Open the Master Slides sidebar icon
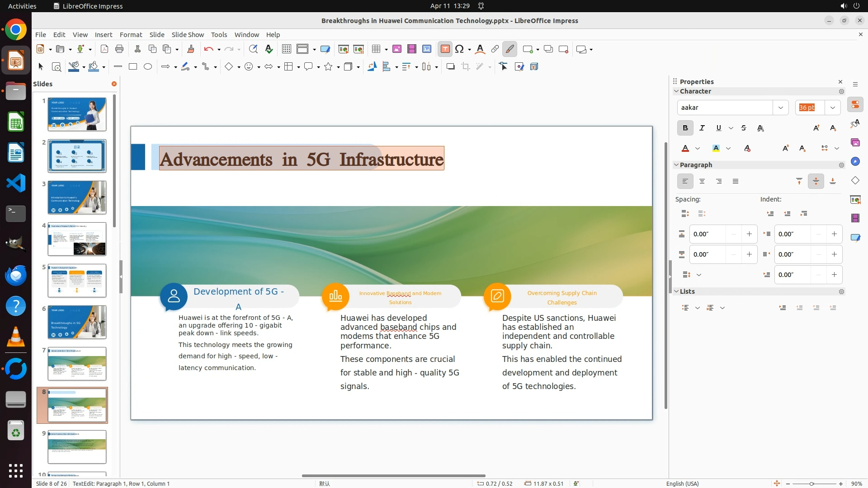Image resolution: width=868 pixels, height=488 pixels. [x=855, y=237]
